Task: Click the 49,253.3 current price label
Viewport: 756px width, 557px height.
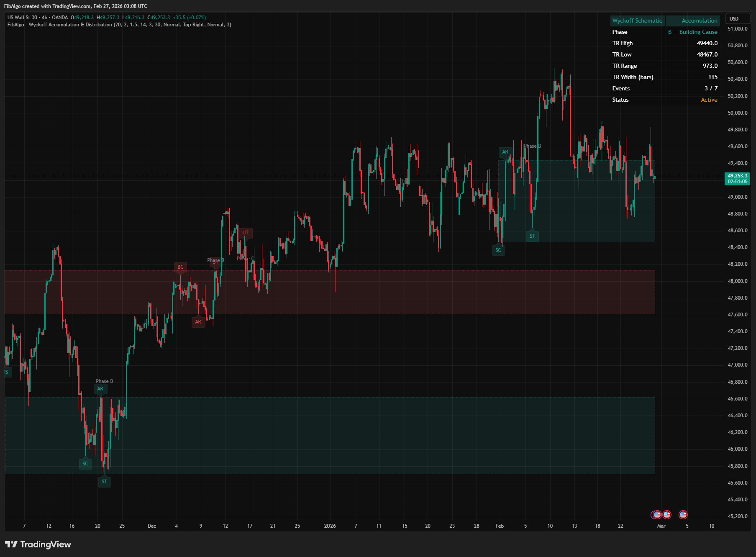Action: coord(737,178)
